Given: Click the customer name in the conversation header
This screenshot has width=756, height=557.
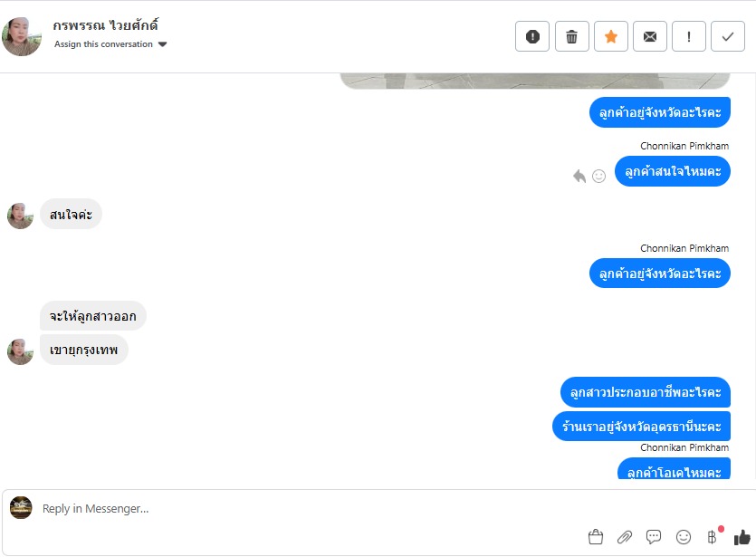Looking at the screenshot, I should [x=106, y=25].
